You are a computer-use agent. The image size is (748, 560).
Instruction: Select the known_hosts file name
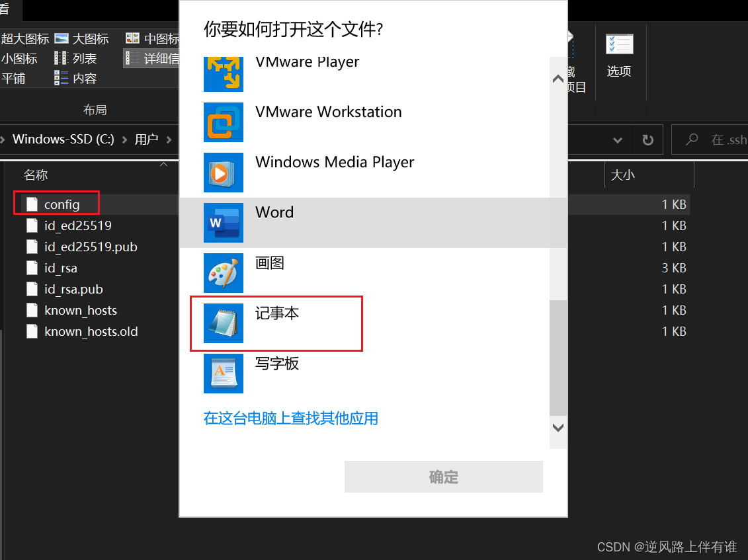(81, 310)
